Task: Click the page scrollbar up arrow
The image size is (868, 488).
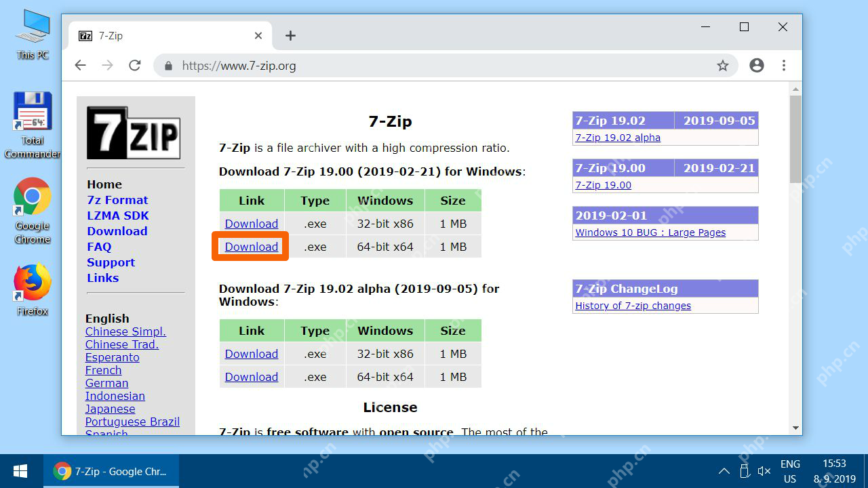Action: (795, 89)
